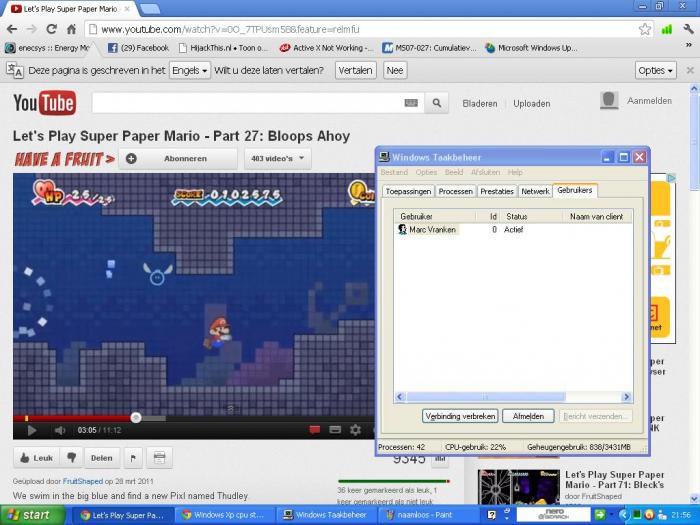The image size is (700, 525).
Task: Click the Abonneren subscribe button
Action: click(178, 158)
